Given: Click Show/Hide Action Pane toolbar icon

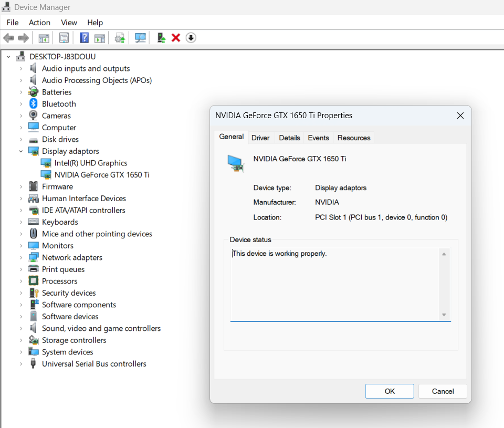Looking at the screenshot, I should [x=100, y=38].
